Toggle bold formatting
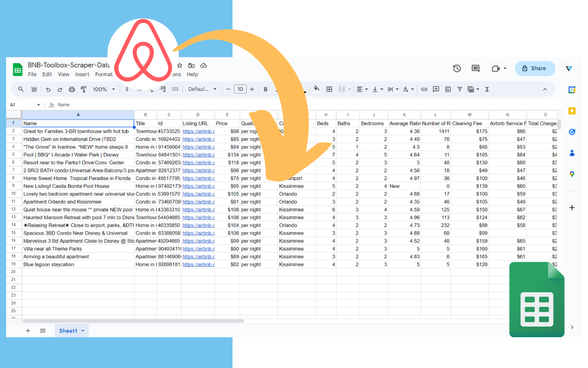Screen dimensions: 588x368 click(x=266, y=89)
